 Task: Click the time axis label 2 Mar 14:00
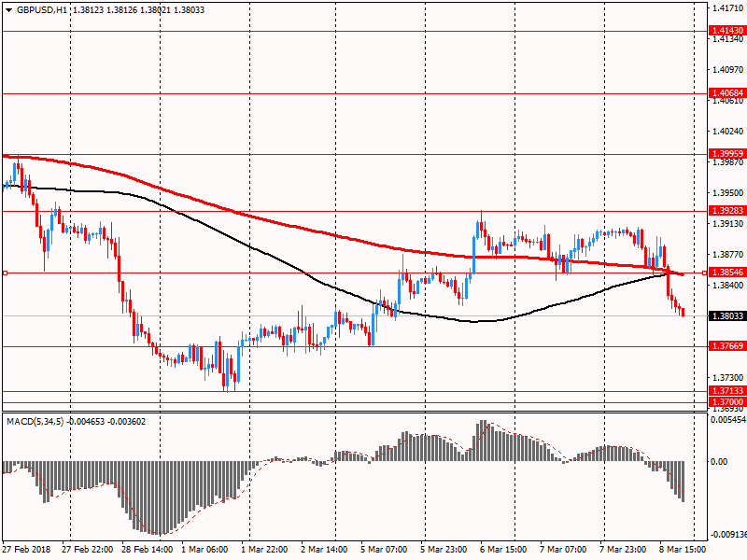324,550
